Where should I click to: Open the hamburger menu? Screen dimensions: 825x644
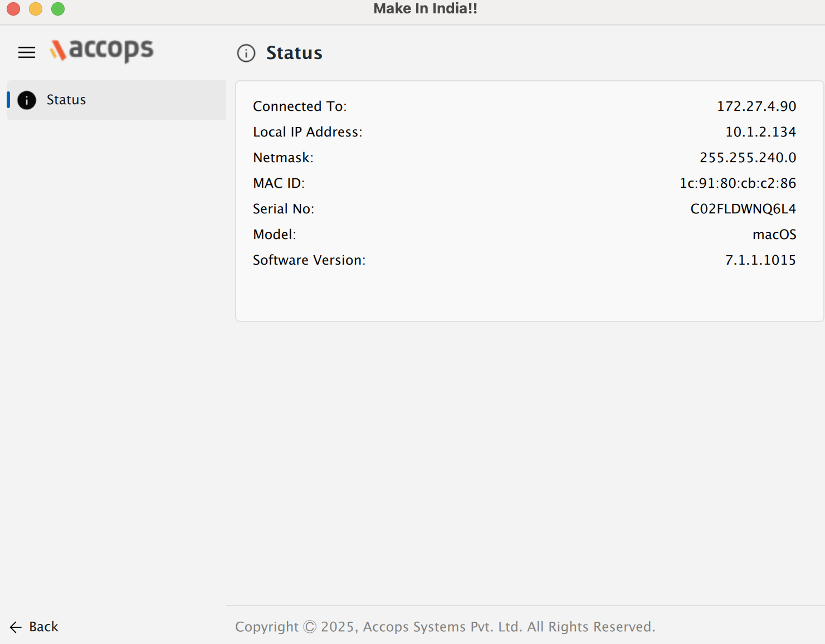(26, 52)
